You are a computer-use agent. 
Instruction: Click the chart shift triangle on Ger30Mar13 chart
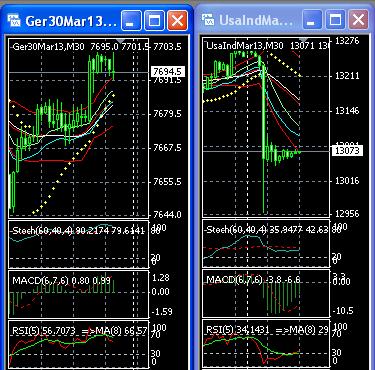click(120, 40)
